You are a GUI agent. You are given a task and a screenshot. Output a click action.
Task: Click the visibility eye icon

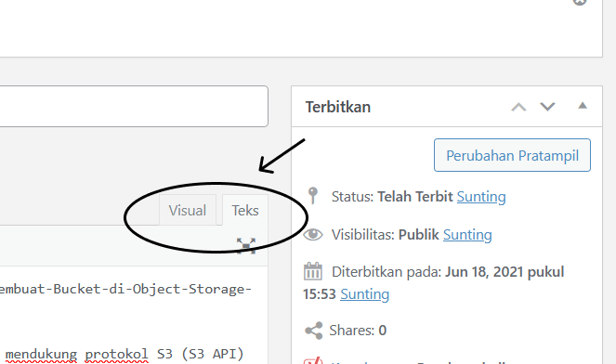(x=313, y=235)
